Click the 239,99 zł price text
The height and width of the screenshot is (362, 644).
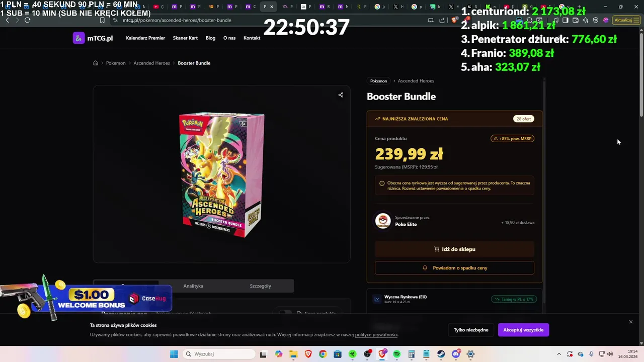click(409, 154)
